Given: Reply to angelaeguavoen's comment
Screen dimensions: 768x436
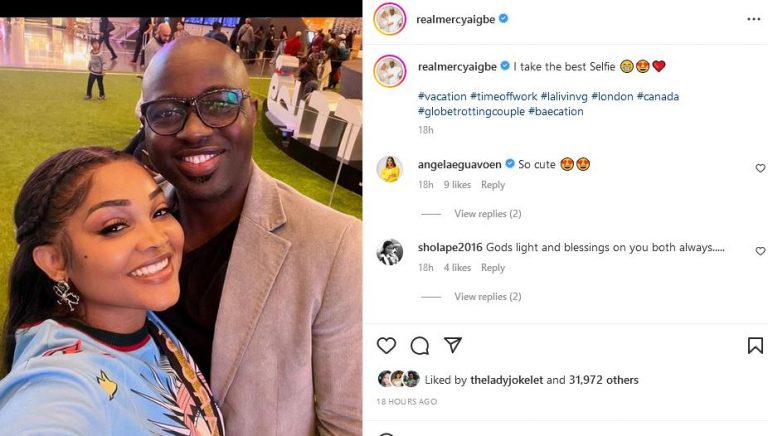Looking at the screenshot, I should (493, 185).
